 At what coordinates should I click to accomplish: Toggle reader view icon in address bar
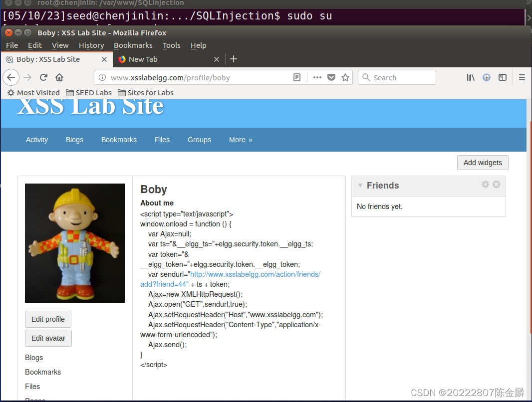click(x=297, y=78)
